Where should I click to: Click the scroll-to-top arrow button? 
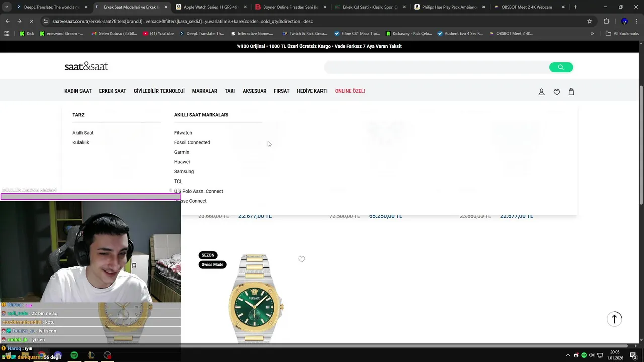tap(614, 319)
